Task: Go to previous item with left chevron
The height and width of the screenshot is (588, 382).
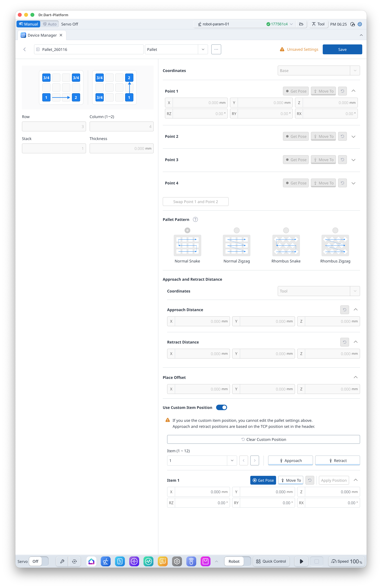Action: 244,460
